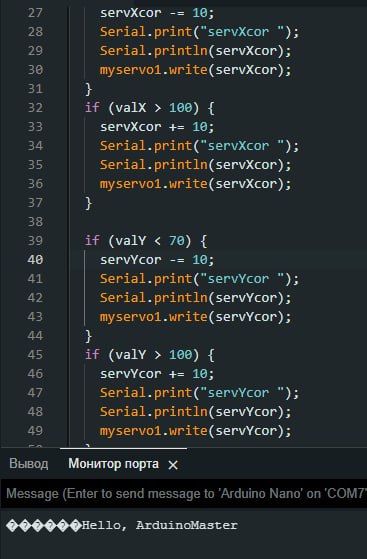Click 'servXcor += 10;' on line 33
This screenshot has height=559, width=367.
pos(157,127)
